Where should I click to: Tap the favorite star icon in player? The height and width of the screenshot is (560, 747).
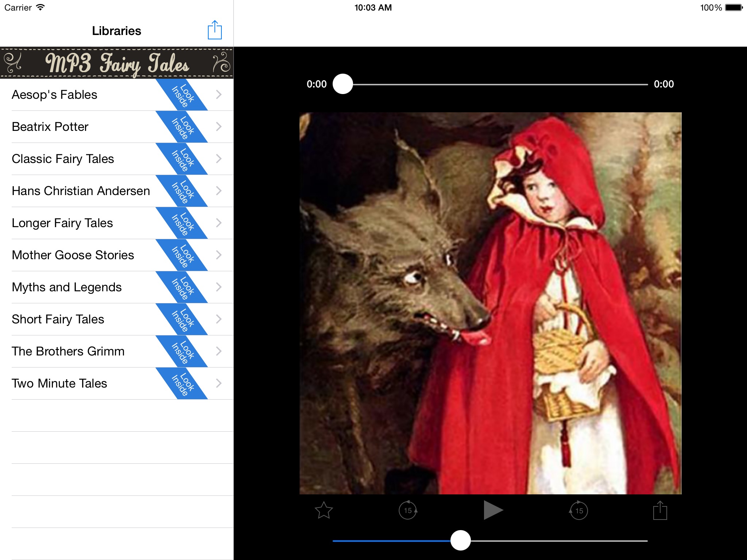tap(324, 510)
